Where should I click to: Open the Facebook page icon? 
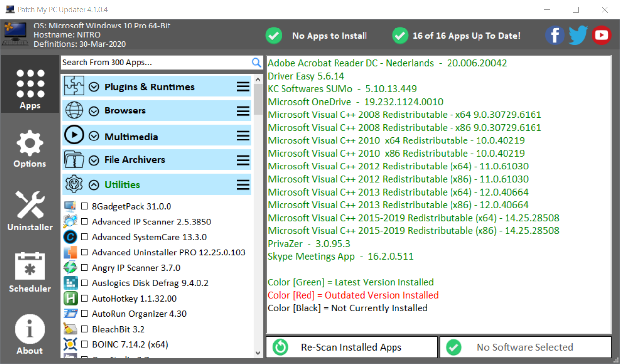point(555,35)
